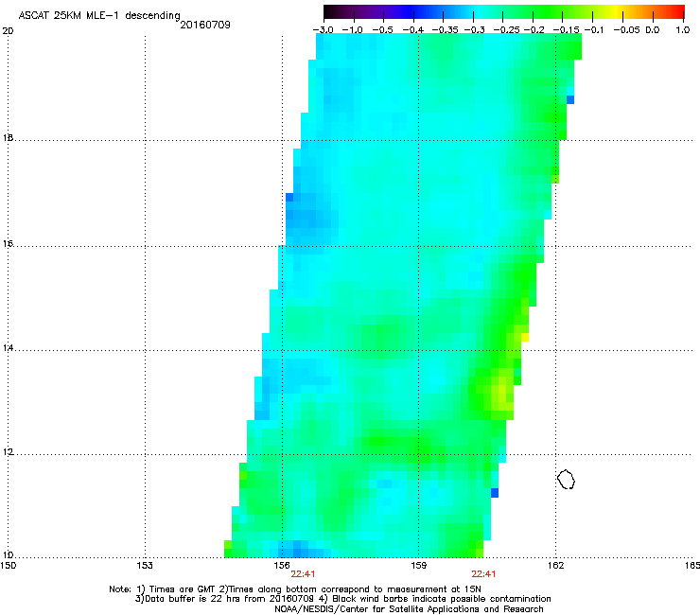700x615 pixels.
Task: Click the left red time stamp 22:41
Action: 303,574
